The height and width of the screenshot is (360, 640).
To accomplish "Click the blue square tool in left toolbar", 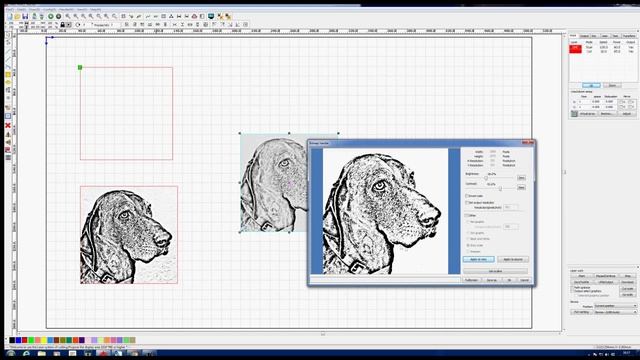I will point(8,116).
